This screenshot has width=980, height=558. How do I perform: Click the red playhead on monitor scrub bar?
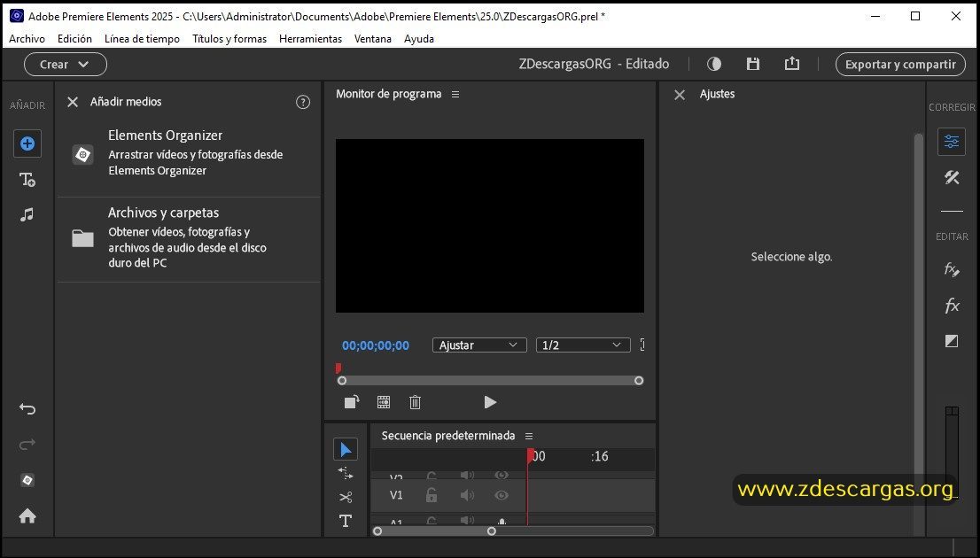(338, 368)
